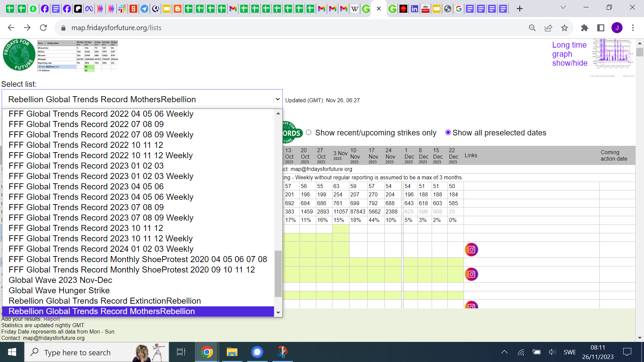Click 'Long time graph show/hide' link
This screenshot has width=644, height=362.
point(570,54)
